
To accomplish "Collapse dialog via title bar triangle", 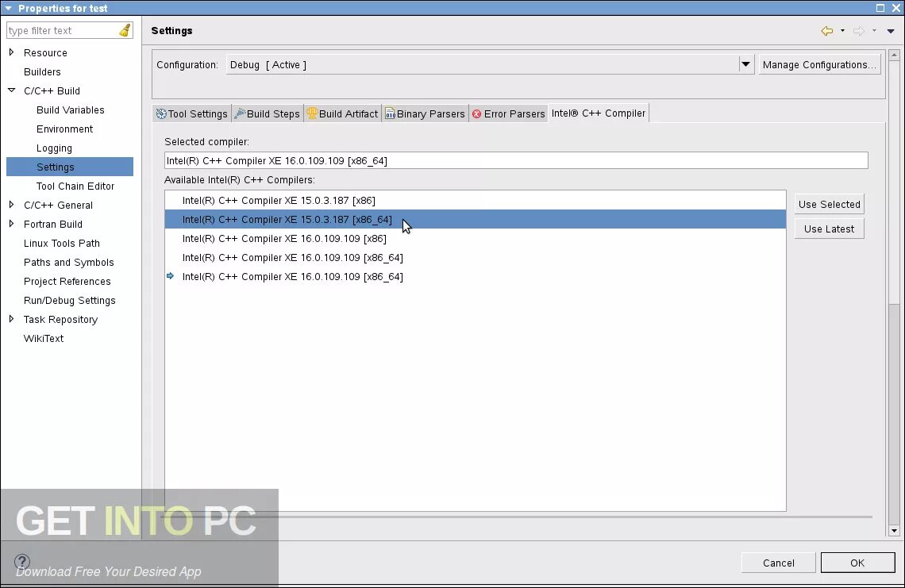I will (8, 8).
